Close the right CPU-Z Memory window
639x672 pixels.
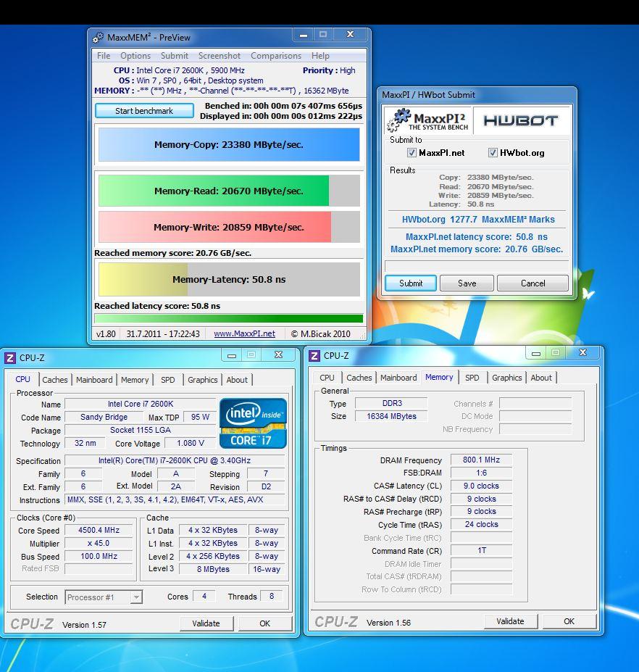[583, 353]
